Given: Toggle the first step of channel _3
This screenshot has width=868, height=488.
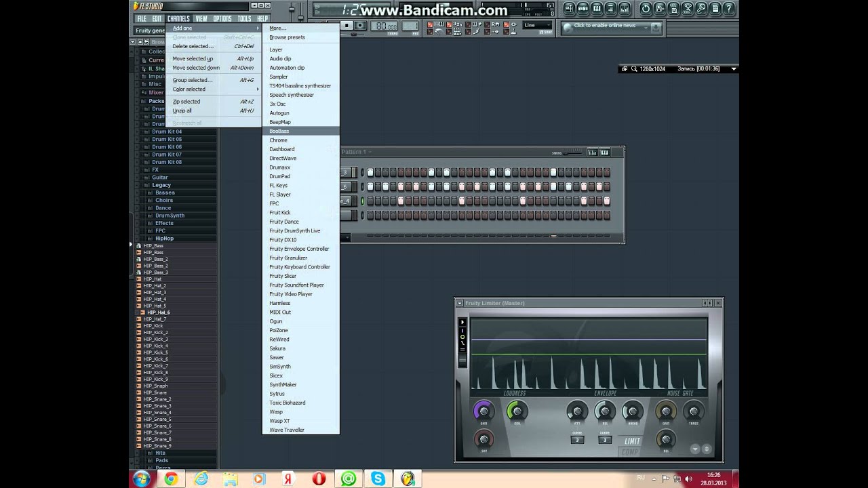Looking at the screenshot, I should tap(370, 172).
